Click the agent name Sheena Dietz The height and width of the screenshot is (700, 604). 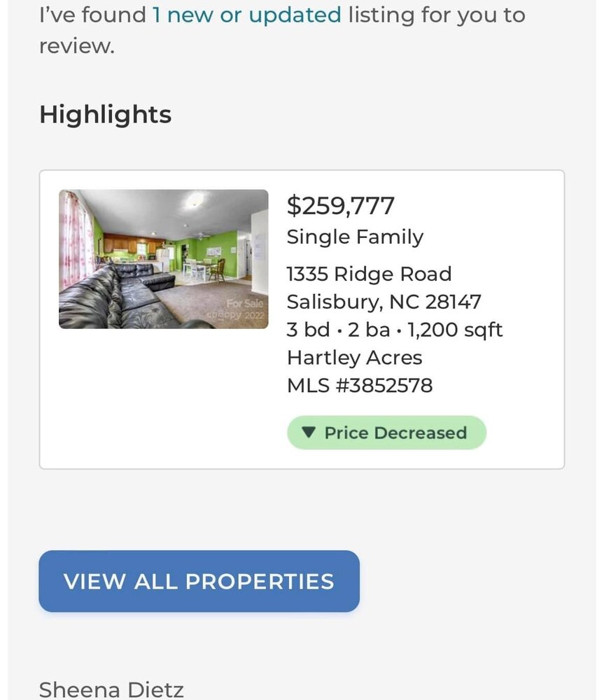click(x=111, y=689)
